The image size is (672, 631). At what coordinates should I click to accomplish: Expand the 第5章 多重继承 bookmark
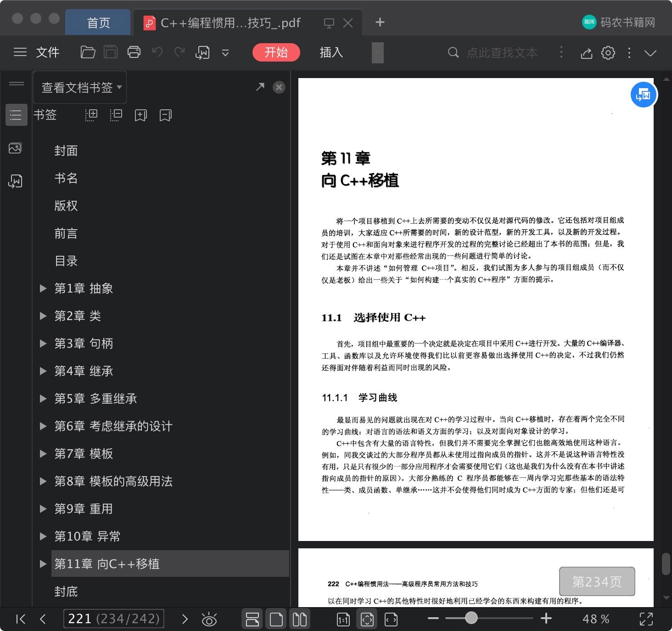(x=43, y=399)
